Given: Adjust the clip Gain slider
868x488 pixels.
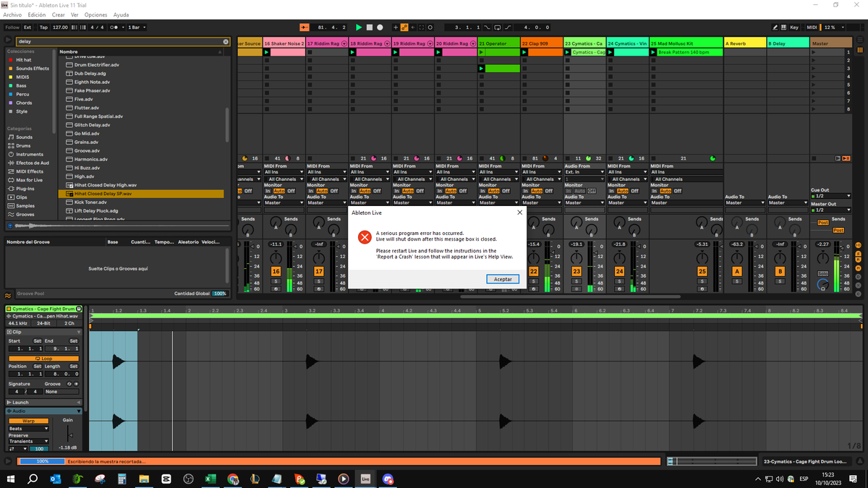Looking at the screenshot, I should tap(69, 434).
